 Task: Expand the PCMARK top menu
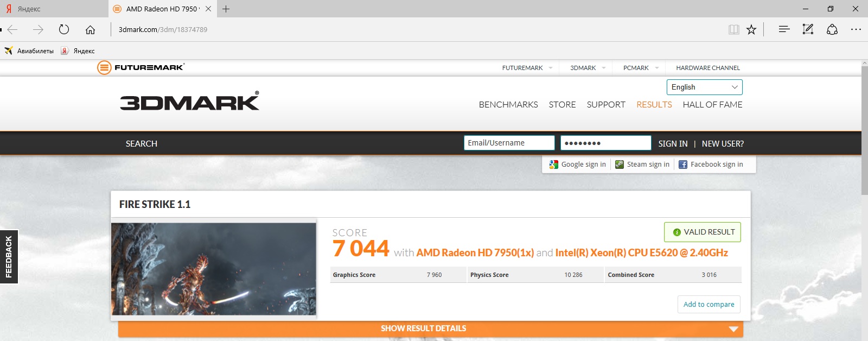click(641, 68)
